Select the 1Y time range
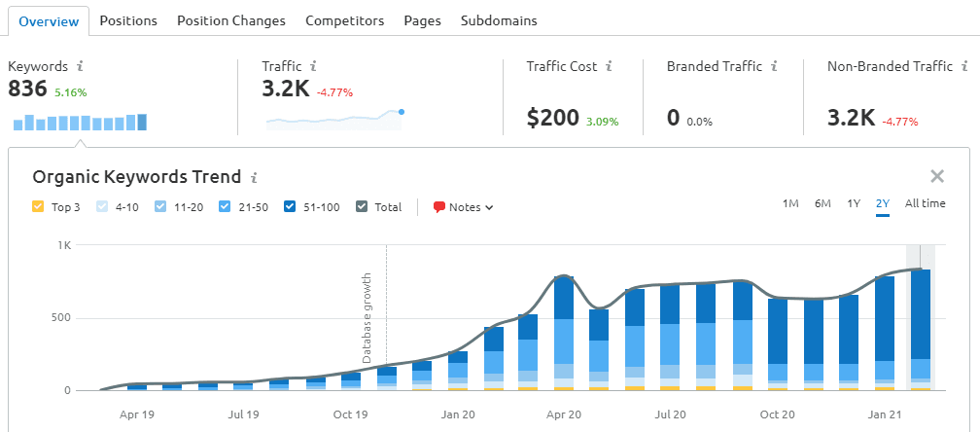The height and width of the screenshot is (432, 980). pos(854,203)
